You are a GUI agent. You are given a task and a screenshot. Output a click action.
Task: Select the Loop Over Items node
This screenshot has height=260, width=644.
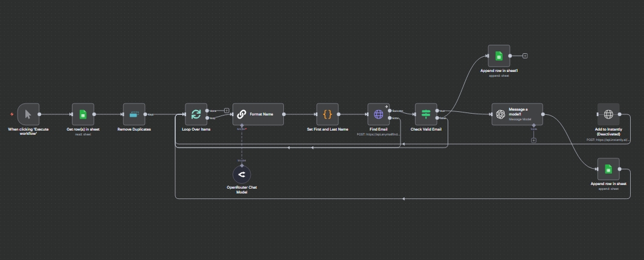(x=196, y=114)
